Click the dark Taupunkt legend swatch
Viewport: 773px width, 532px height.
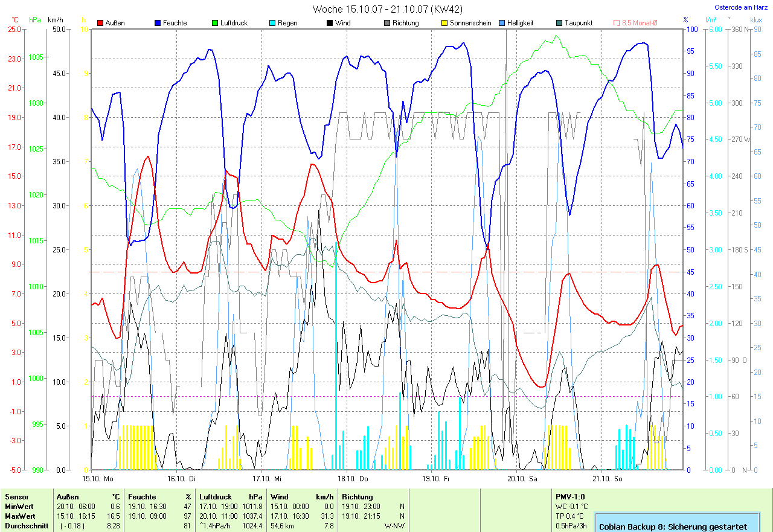pos(559,23)
